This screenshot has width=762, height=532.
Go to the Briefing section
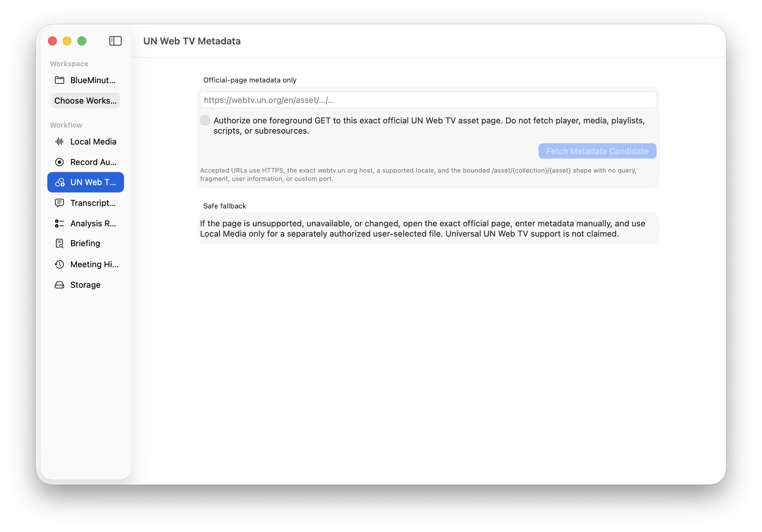tap(86, 243)
